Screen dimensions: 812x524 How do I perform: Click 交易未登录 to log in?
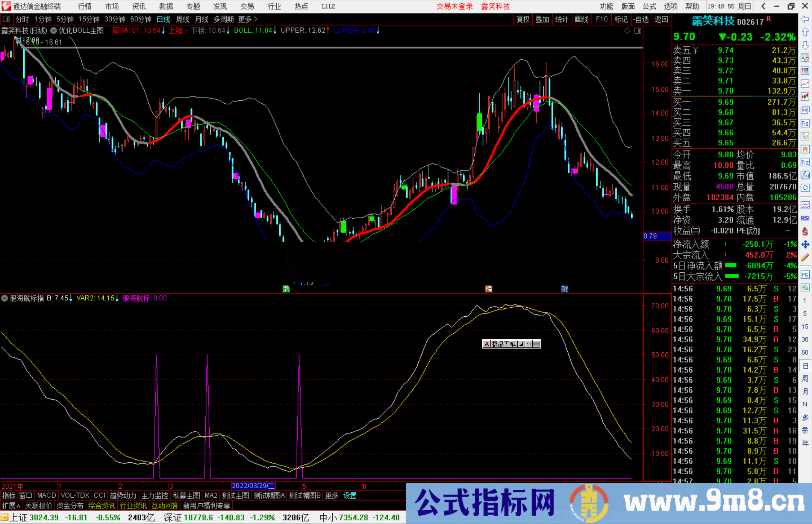coord(454,6)
